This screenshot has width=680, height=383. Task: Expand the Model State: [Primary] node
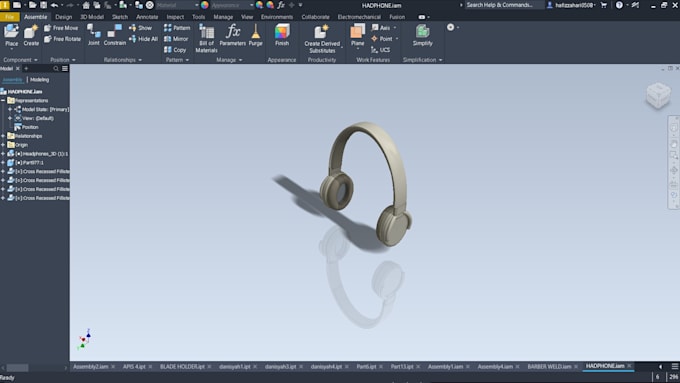click(10, 109)
